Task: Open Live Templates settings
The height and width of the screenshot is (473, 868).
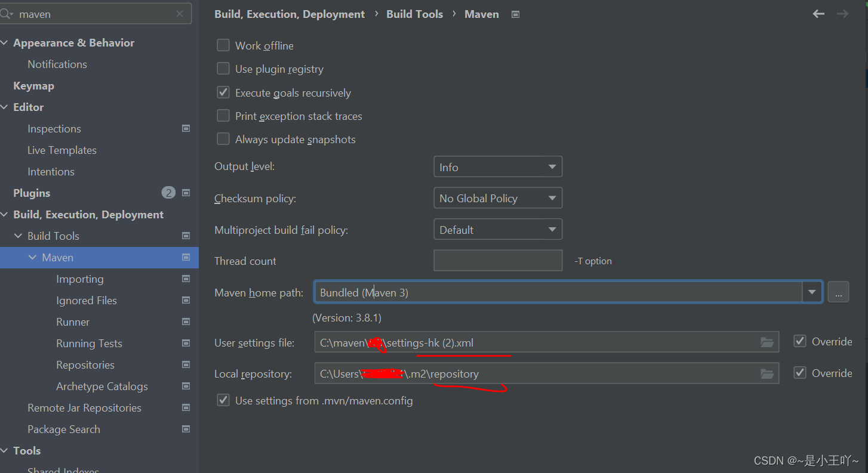Action: pos(62,150)
